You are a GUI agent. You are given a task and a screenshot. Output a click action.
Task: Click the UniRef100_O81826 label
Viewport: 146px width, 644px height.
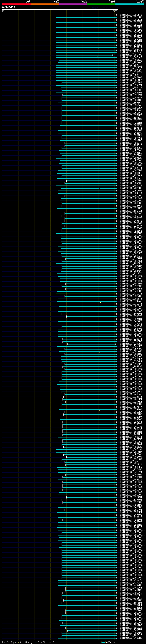[131, 20]
